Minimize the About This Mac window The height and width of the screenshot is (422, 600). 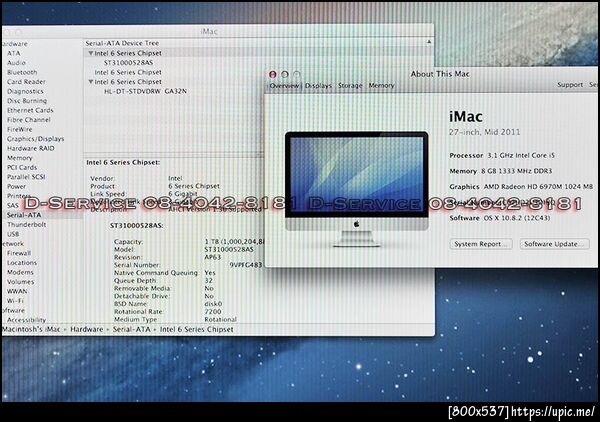[285, 74]
